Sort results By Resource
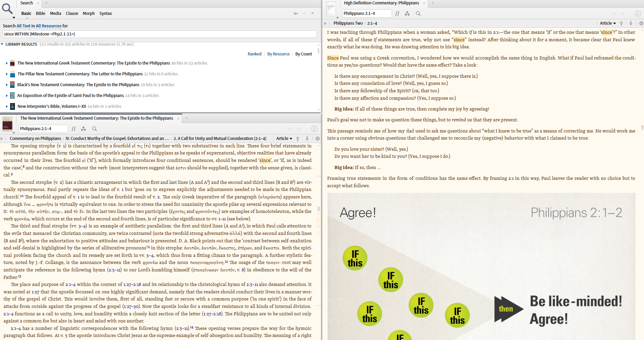This screenshot has height=340, width=644. pos(278,54)
